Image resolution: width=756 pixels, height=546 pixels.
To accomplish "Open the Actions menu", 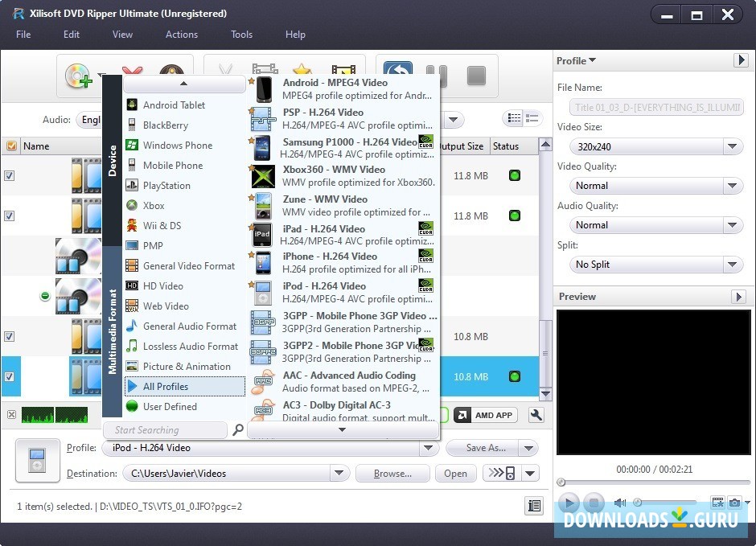I will click(x=182, y=35).
